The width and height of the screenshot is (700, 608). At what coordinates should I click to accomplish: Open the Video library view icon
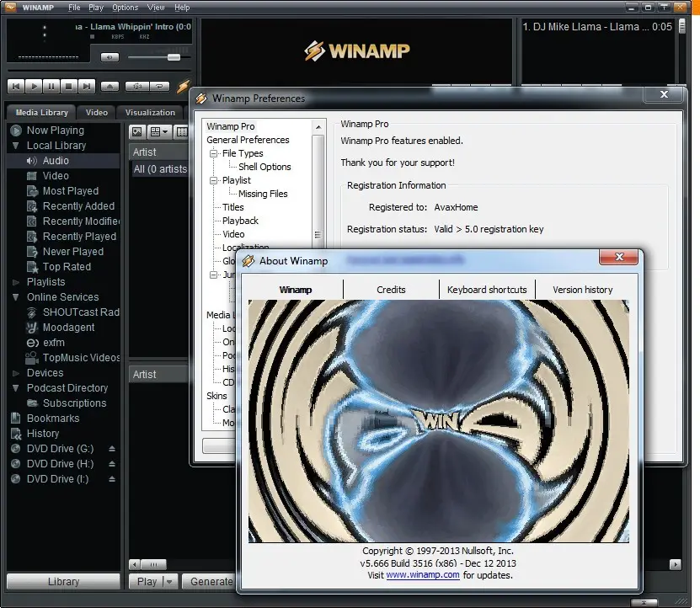[x=32, y=176]
